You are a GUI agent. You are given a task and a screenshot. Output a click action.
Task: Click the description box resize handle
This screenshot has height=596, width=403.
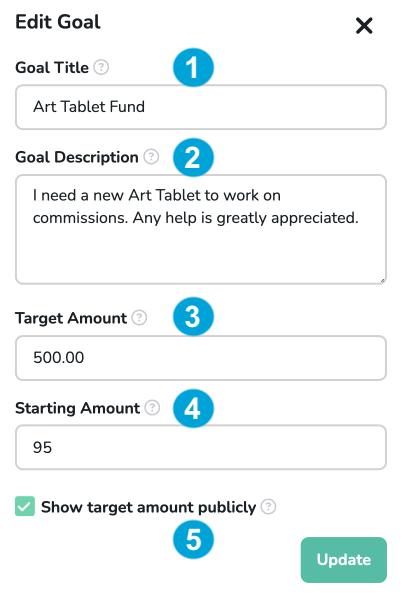[382, 281]
